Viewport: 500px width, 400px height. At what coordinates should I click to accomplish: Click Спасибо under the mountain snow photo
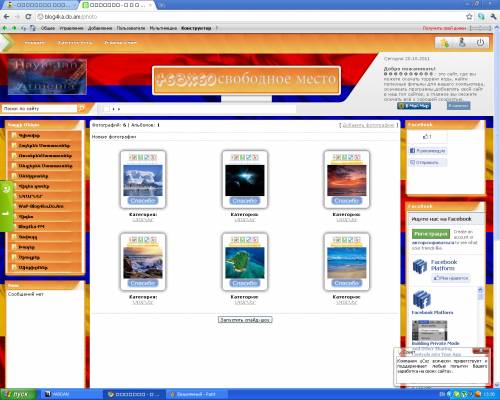[x=142, y=201]
